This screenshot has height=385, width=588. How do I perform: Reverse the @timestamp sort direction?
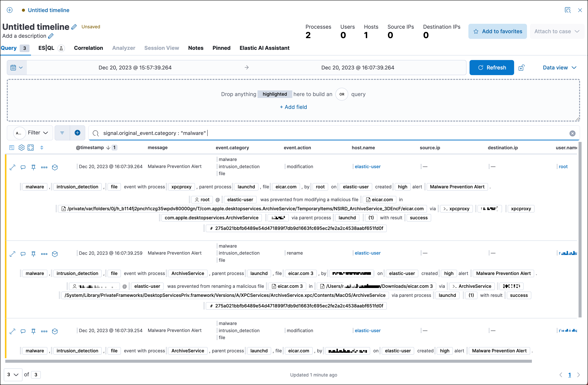[108, 147]
